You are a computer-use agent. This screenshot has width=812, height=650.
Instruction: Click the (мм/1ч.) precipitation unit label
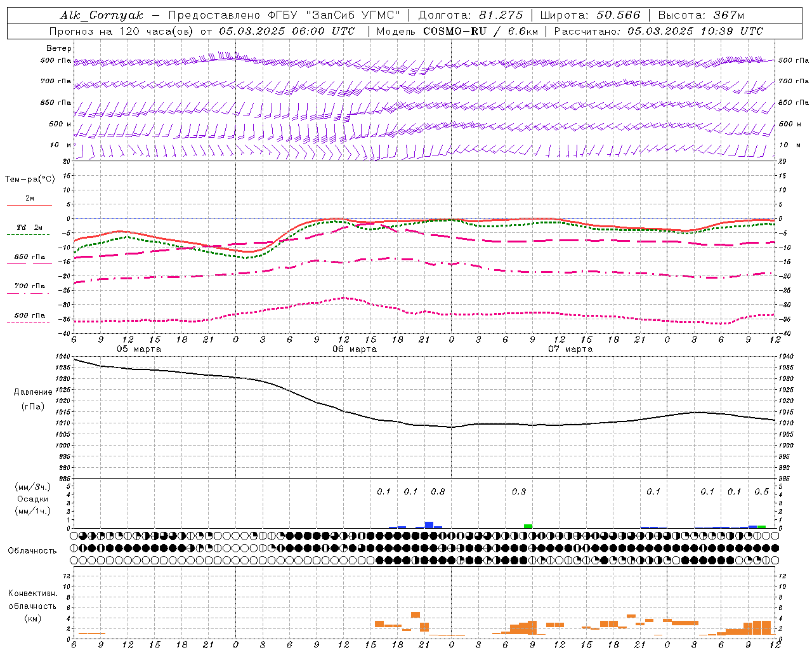[33, 511]
